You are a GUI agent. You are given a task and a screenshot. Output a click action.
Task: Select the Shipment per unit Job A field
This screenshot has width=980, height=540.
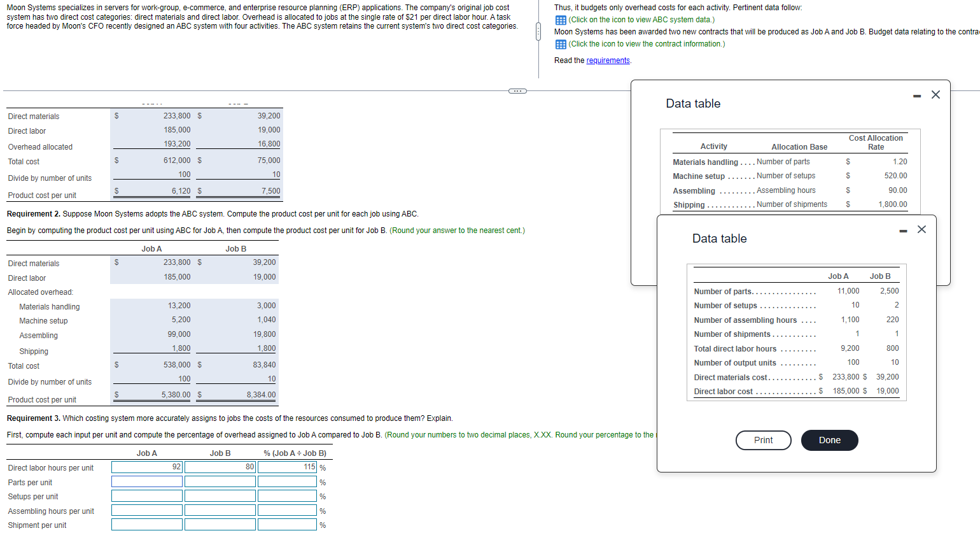click(x=146, y=524)
